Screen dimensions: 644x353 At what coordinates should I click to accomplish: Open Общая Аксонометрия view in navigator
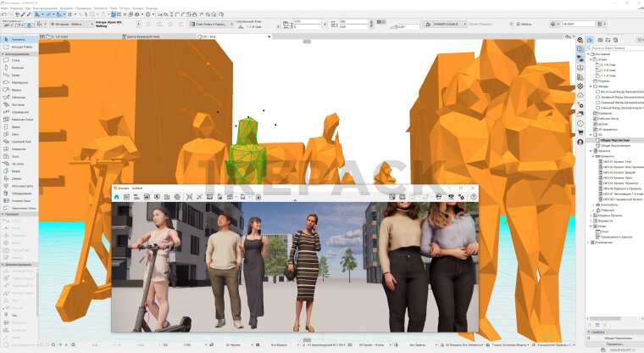tap(613, 145)
